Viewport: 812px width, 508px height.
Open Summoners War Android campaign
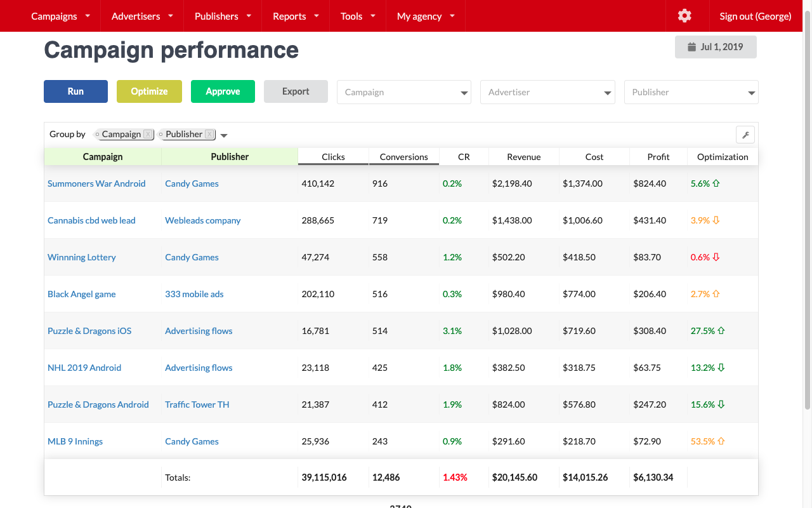pyautogui.click(x=96, y=184)
